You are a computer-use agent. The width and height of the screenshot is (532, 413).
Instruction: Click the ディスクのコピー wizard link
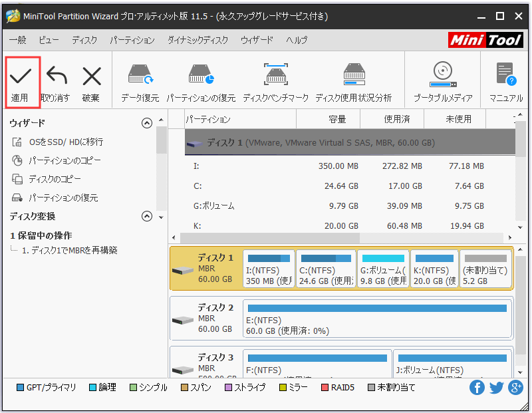55,179
